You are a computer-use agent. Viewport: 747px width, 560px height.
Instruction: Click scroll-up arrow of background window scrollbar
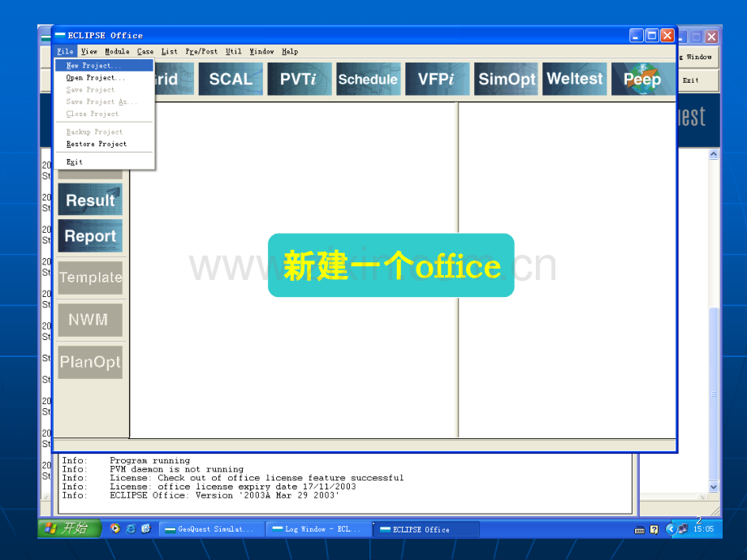point(713,154)
